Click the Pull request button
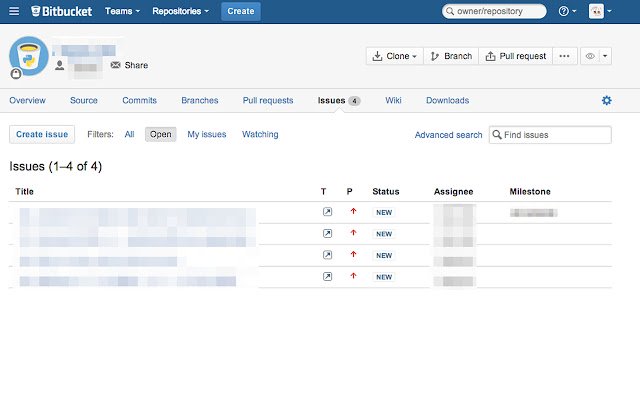 [516, 56]
